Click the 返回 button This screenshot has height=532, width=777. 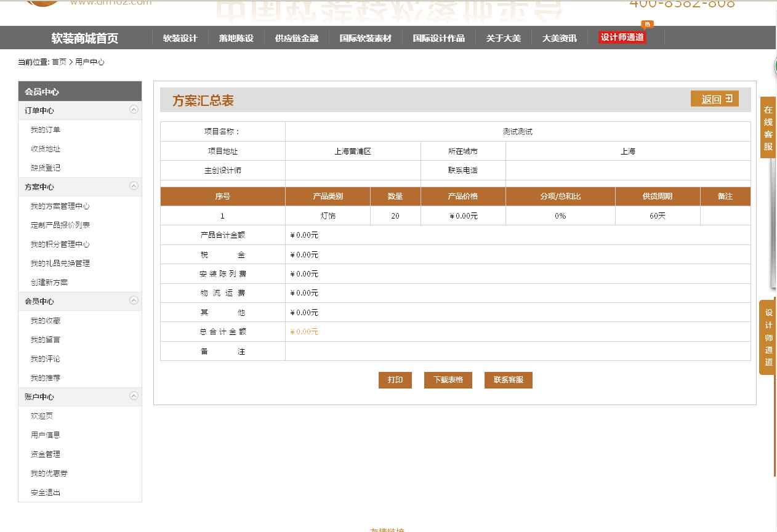714,99
